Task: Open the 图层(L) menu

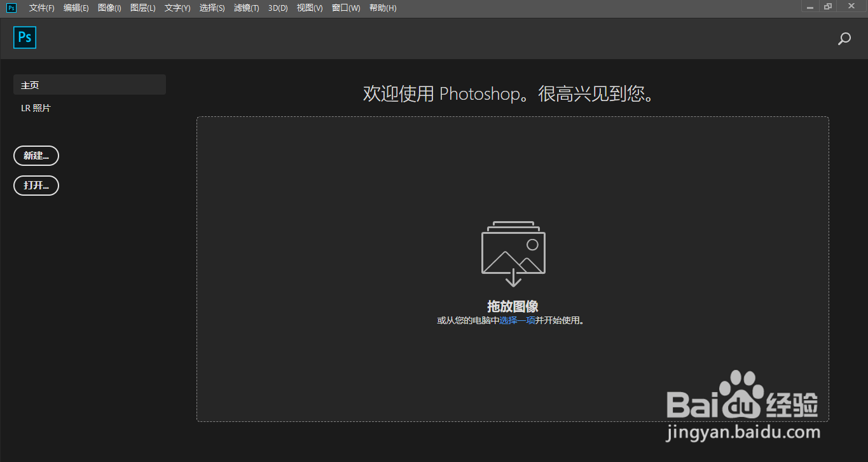Action: (143, 8)
